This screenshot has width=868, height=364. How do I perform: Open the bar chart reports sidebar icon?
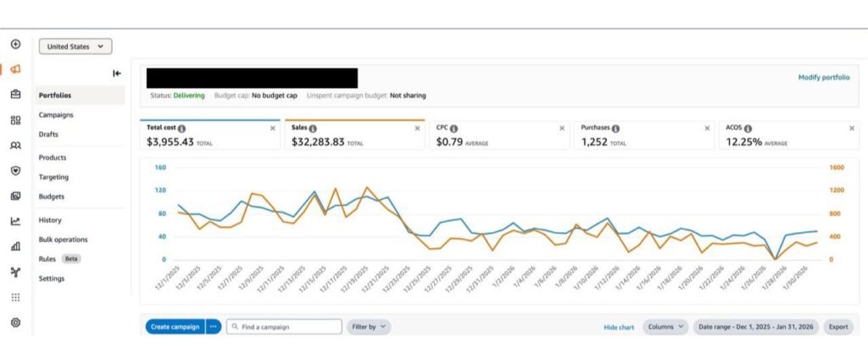[x=15, y=246]
